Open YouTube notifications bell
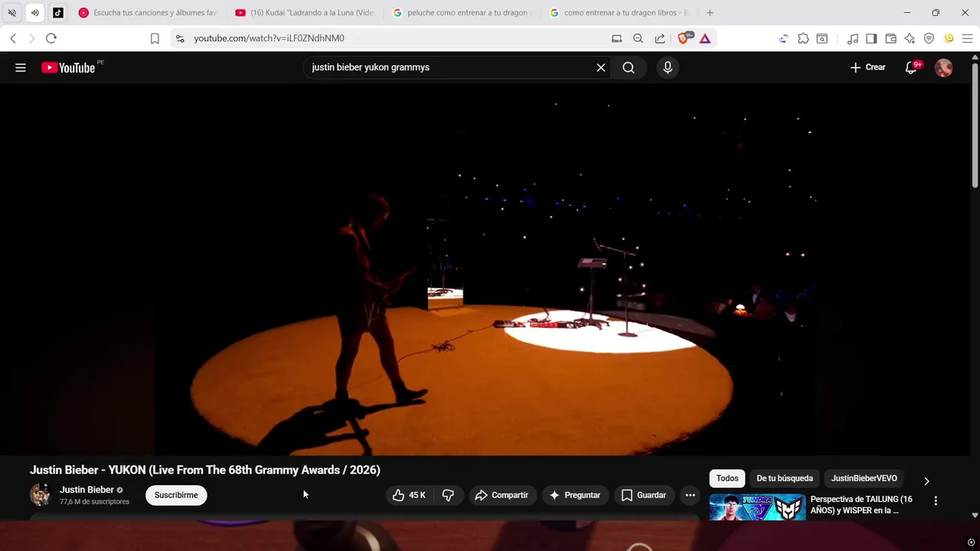This screenshot has width=980, height=551. [x=911, y=67]
